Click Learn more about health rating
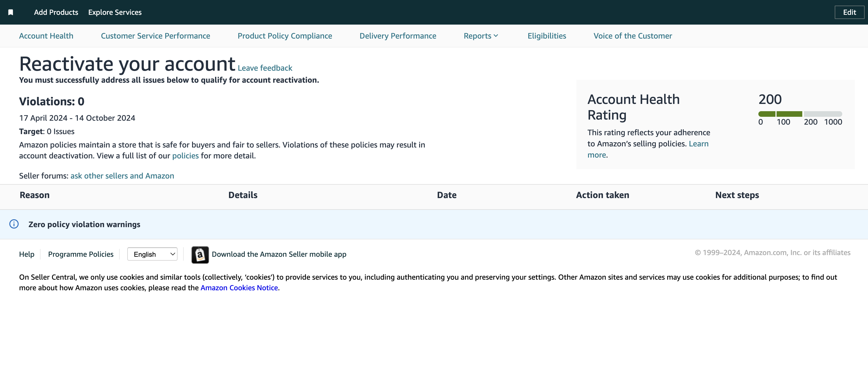 698,144
